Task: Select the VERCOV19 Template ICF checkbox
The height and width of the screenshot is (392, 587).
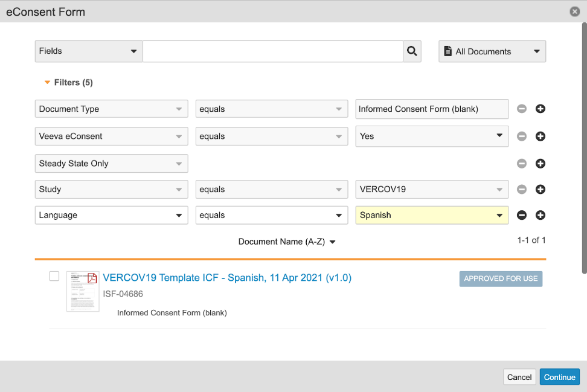Action: [x=54, y=277]
